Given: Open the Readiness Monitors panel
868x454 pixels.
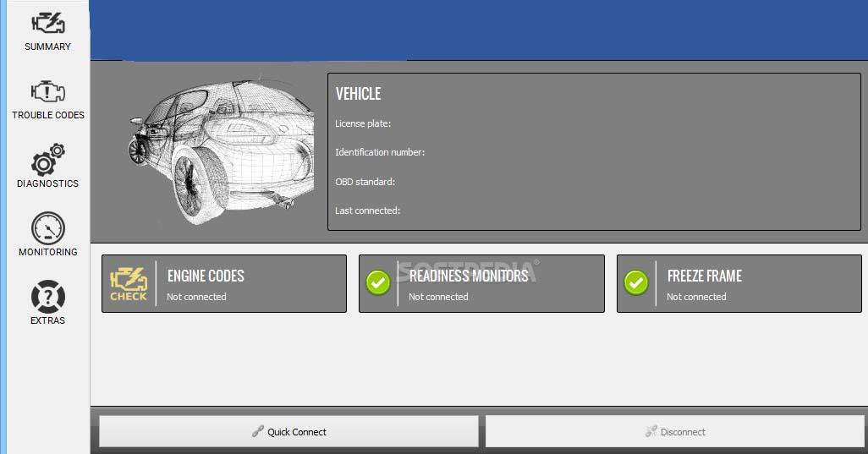Looking at the screenshot, I should point(481,284).
